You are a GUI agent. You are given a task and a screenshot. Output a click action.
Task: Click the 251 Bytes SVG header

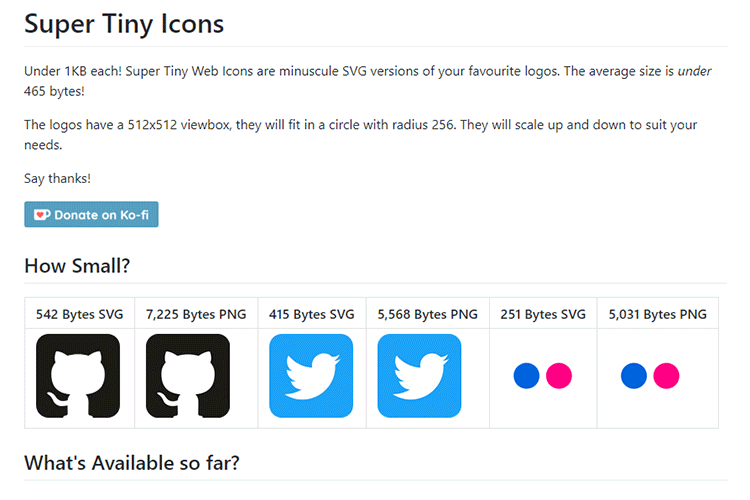point(543,314)
